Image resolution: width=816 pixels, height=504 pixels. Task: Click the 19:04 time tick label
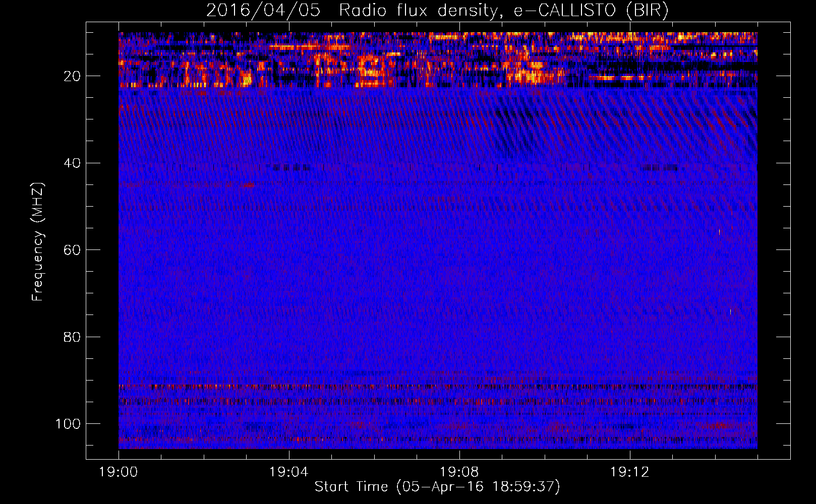click(x=289, y=472)
